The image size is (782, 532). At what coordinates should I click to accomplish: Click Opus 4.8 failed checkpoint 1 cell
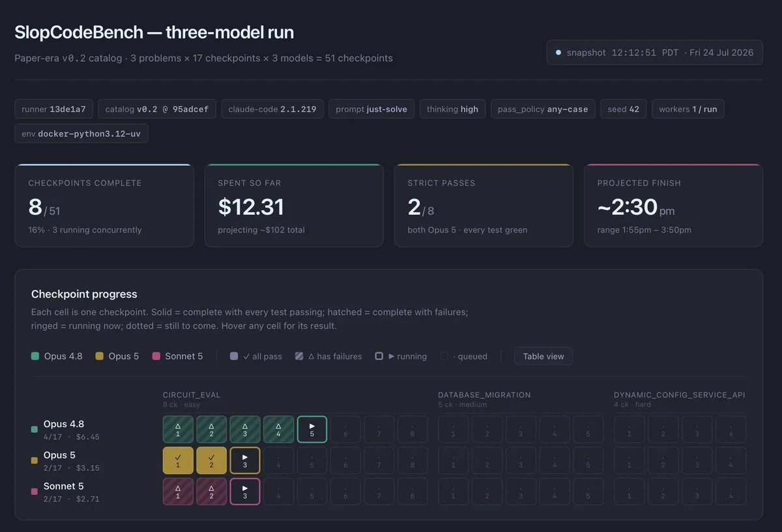178,429
